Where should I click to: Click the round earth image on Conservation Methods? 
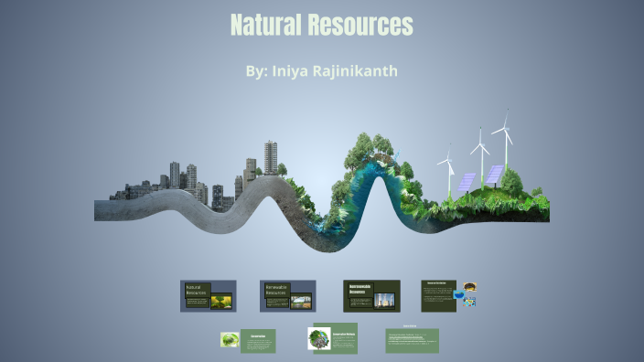pyautogui.click(x=319, y=338)
